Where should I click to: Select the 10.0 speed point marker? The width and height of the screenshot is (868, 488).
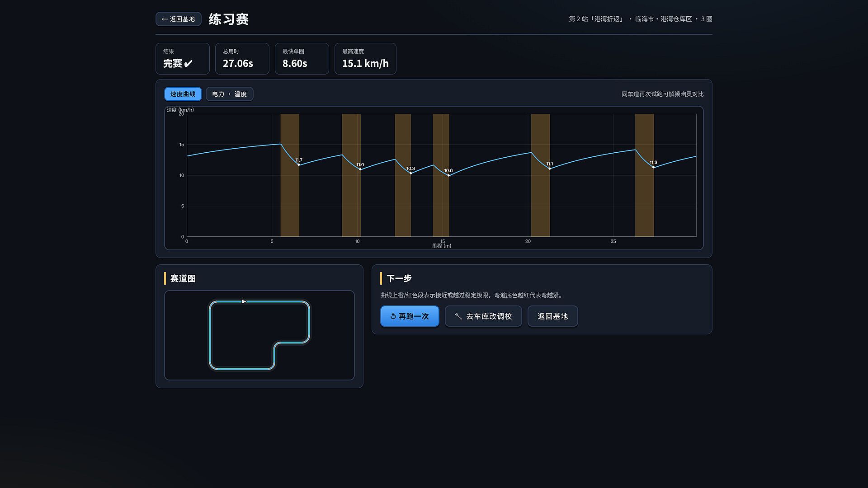click(448, 175)
